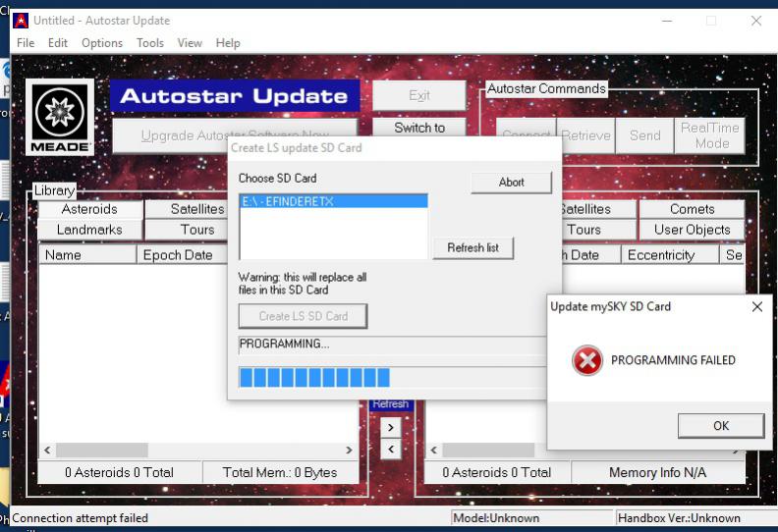
Task: Open the Help menu
Action: (x=228, y=43)
